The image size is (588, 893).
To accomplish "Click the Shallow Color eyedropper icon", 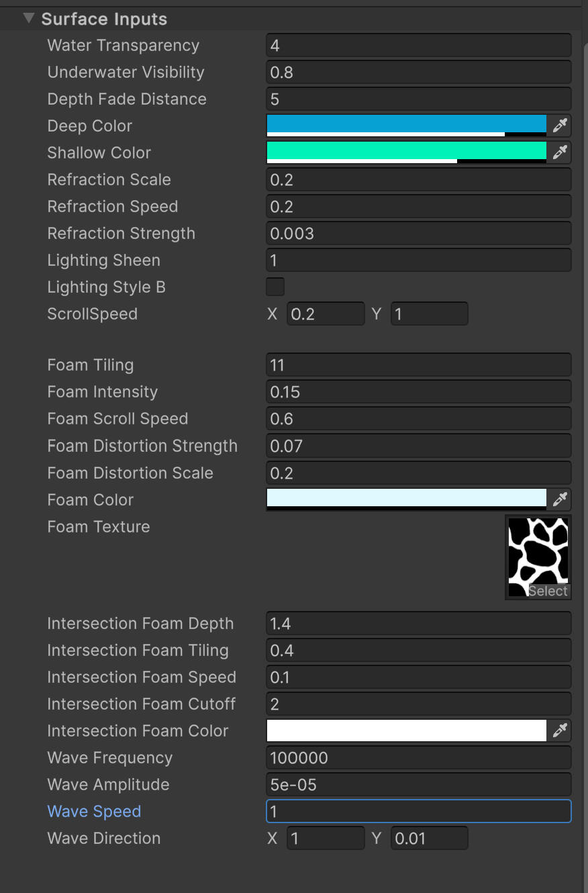I will pyautogui.click(x=559, y=152).
